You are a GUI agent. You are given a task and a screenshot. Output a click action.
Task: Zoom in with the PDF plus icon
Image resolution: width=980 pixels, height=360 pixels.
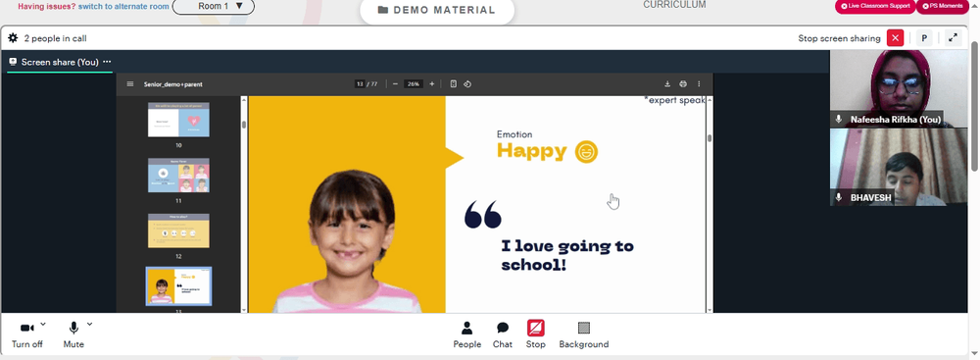(431, 84)
